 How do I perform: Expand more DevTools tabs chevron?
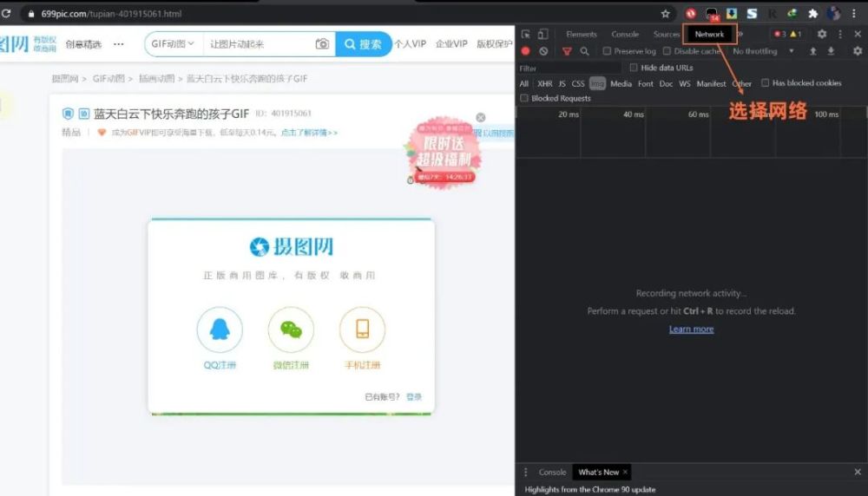pos(740,35)
